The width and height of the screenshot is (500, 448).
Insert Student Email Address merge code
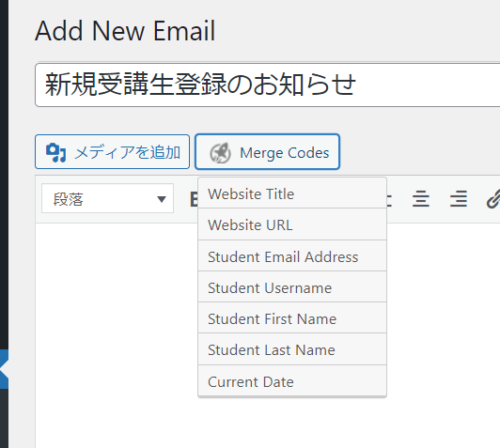[292, 255]
